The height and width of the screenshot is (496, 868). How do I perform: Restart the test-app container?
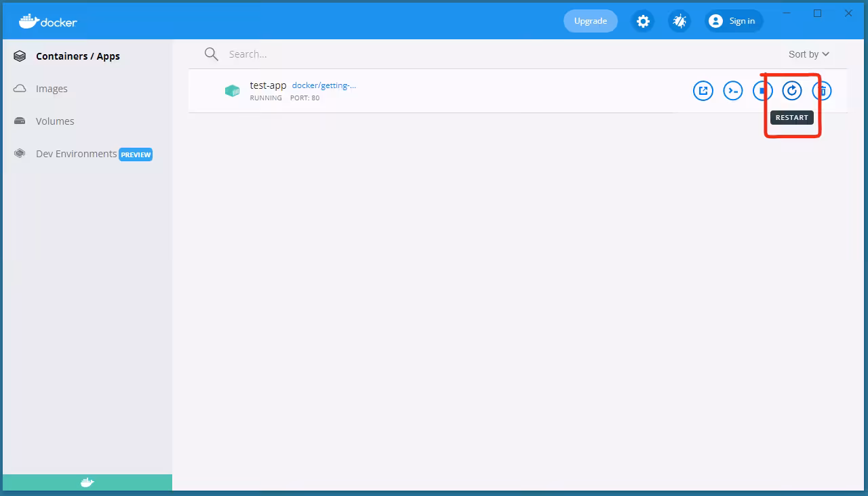792,91
